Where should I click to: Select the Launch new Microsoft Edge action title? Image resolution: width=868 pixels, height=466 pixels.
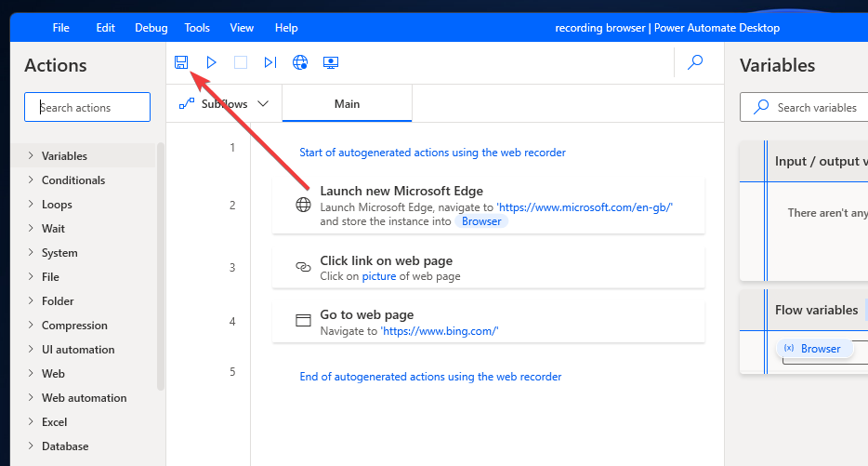pyautogui.click(x=401, y=192)
